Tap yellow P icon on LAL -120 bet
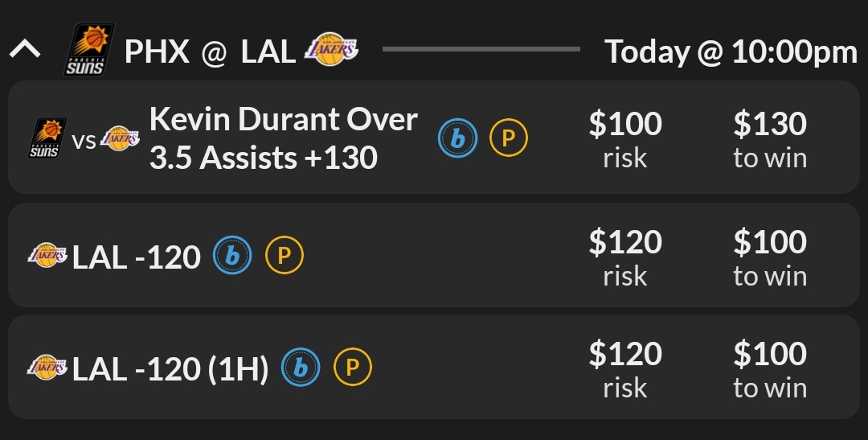The height and width of the screenshot is (440, 868). (x=284, y=256)
